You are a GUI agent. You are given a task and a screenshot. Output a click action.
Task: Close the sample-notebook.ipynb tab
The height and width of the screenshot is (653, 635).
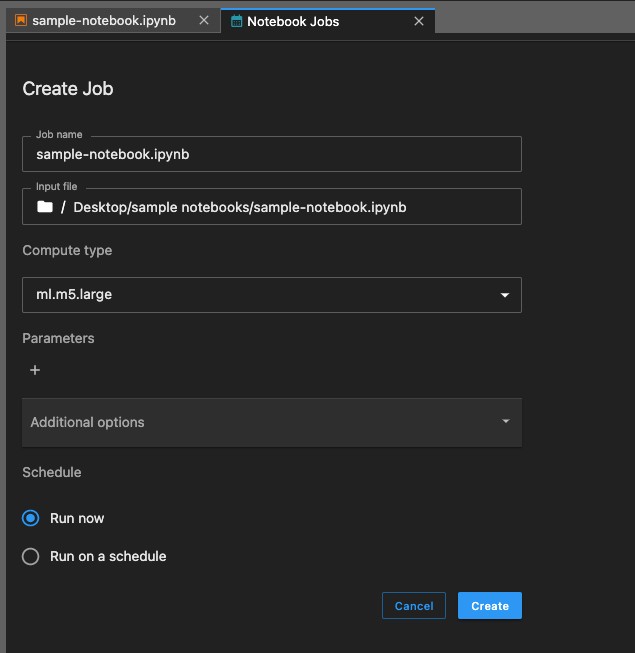[x=204, y=20]
